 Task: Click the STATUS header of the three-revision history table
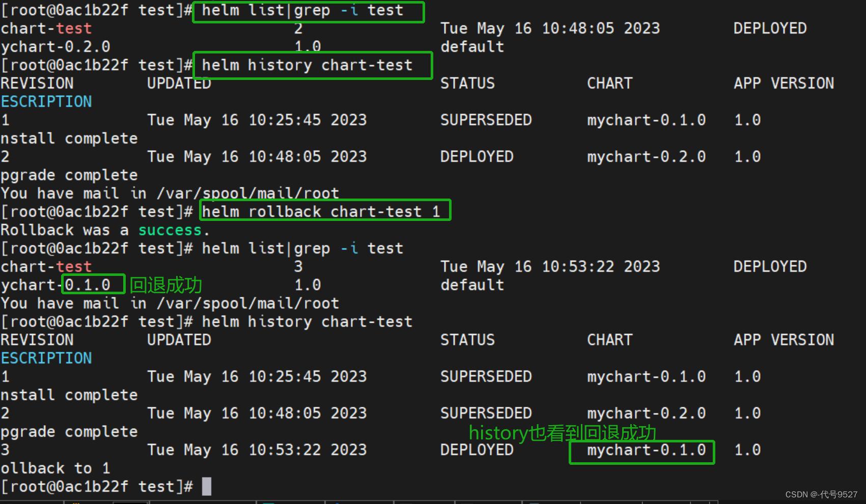(467, 340)
